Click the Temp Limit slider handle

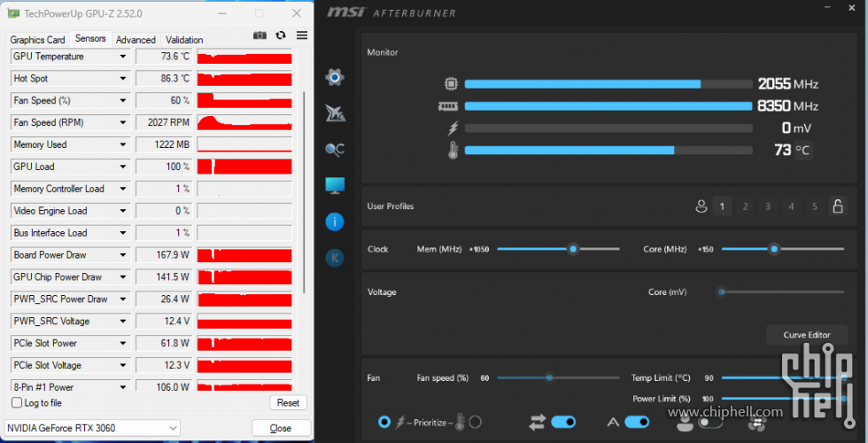[843, 377]
